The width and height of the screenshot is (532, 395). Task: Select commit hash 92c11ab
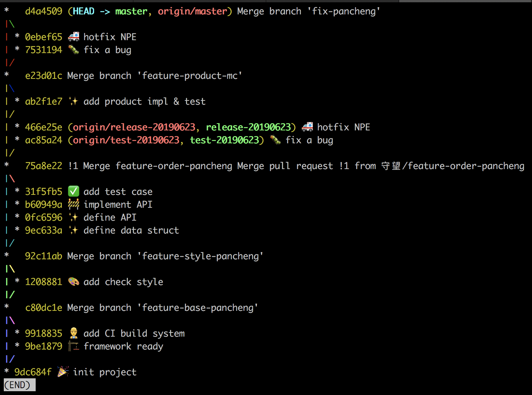44,256
